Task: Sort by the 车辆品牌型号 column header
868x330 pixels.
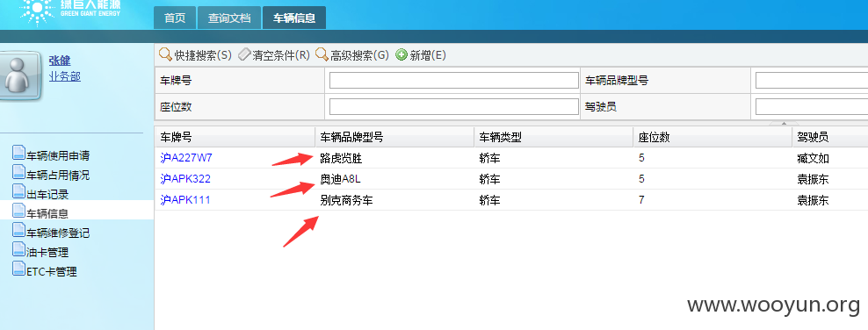Action: coord(394,137)
